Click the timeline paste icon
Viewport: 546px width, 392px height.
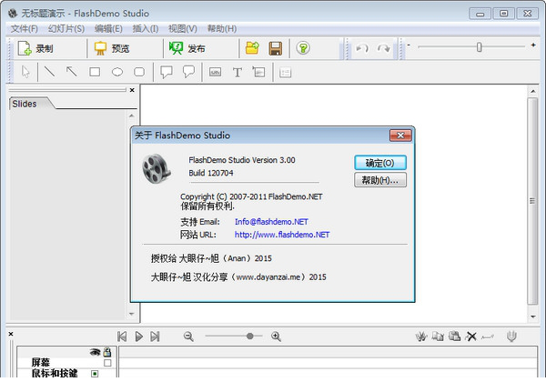click(x=454, y=336)
